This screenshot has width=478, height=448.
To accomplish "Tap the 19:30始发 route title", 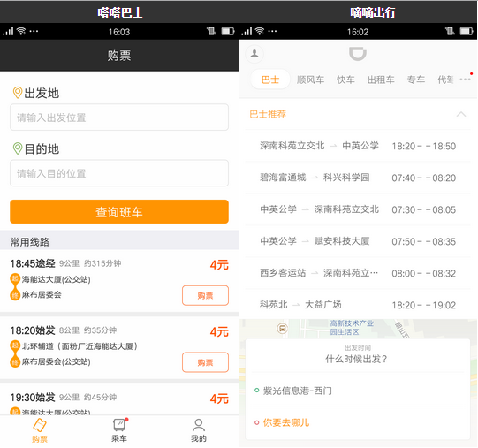I will coord(33,398).
